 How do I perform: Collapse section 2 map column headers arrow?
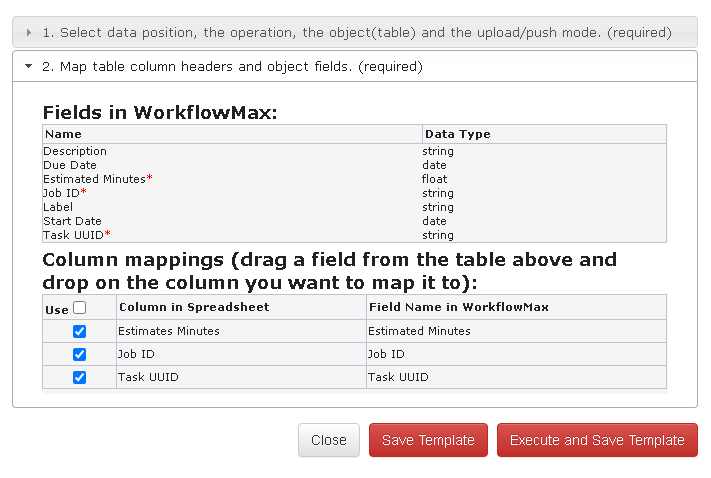29,66
